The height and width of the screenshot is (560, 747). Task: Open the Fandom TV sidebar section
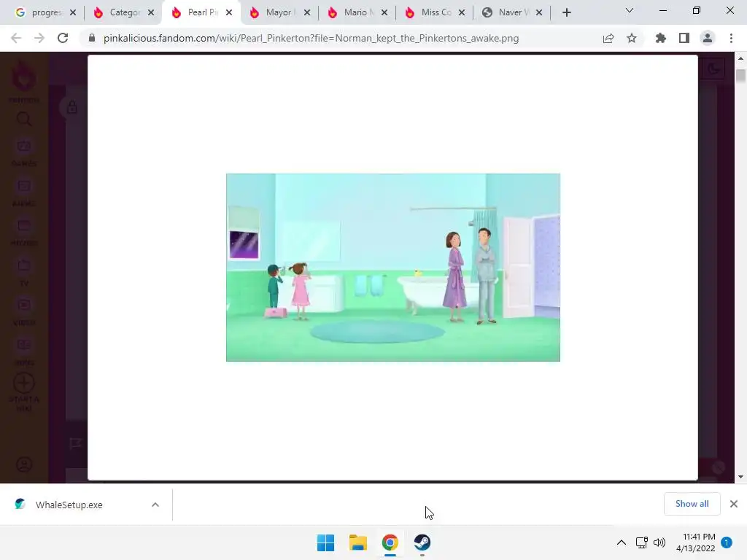pyautogui.click(x=24, y=273)
